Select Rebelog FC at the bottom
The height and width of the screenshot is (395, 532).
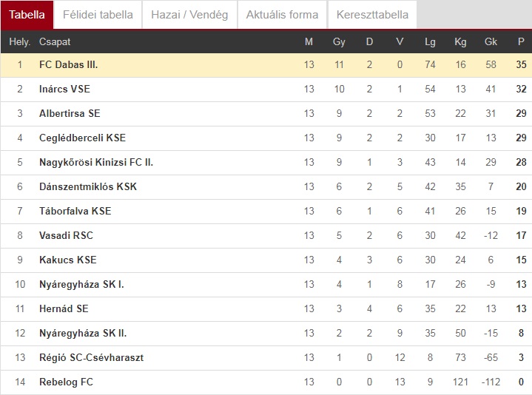click(66, 382)
